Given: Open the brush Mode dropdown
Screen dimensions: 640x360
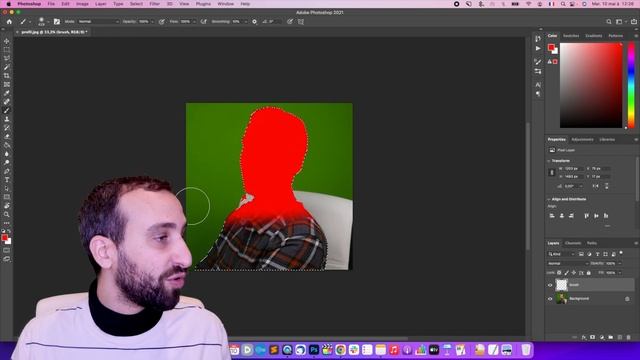Looking at the screenshot, I should pyautogui.click(x=98, y=22).
